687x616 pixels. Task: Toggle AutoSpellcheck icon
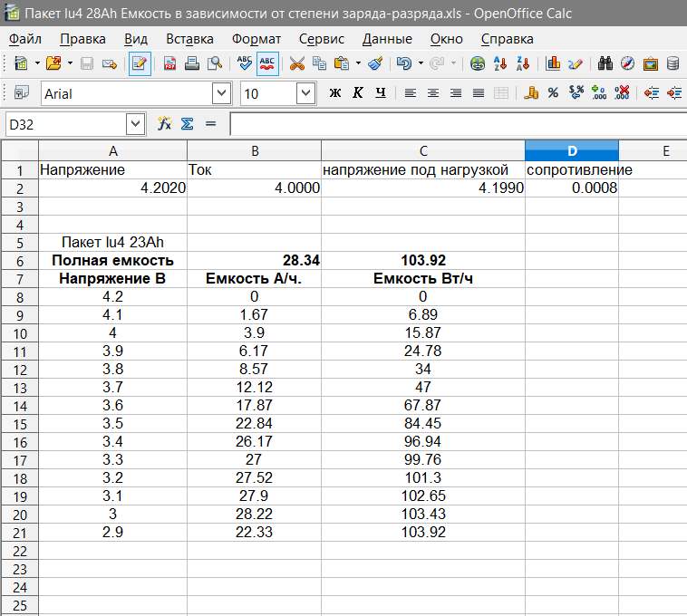pos(267,64)
